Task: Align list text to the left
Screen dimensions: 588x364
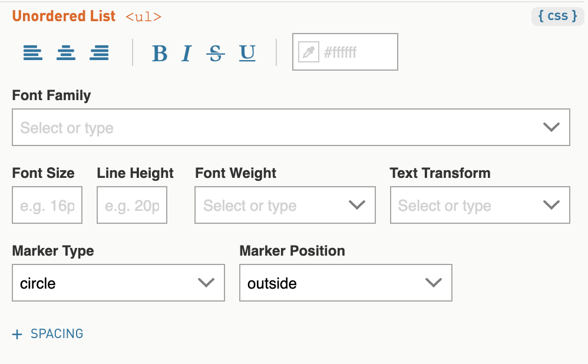Action: (x=32, y=52)
